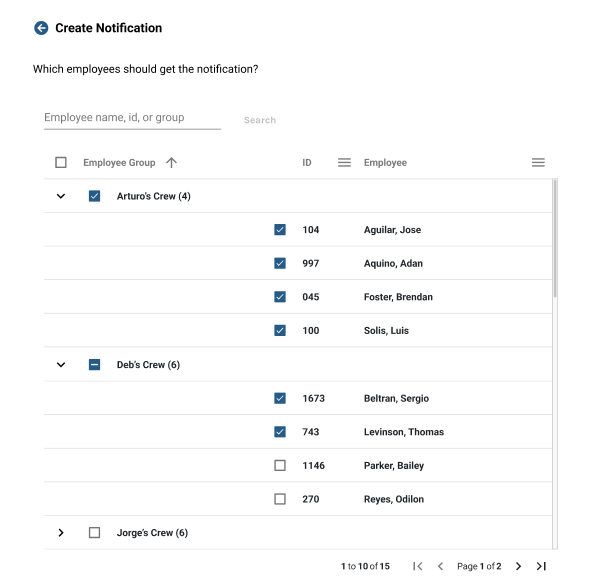The image size is (593, 587).
Task: Jump to first page icon
Action: point(418,566)
